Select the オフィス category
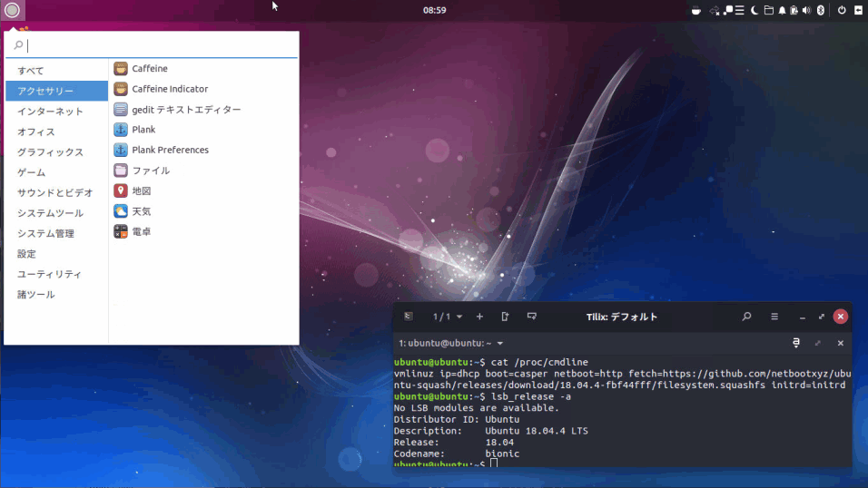 (56, 132)
